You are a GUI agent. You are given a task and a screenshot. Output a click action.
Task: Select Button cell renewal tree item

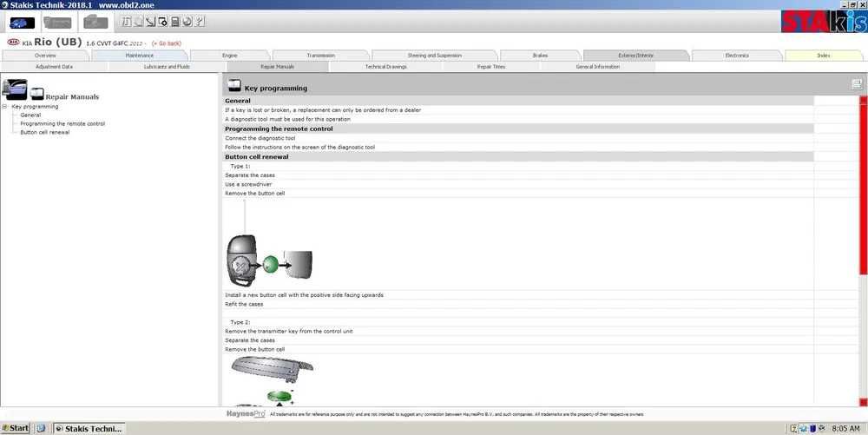(x=45, y=133)
